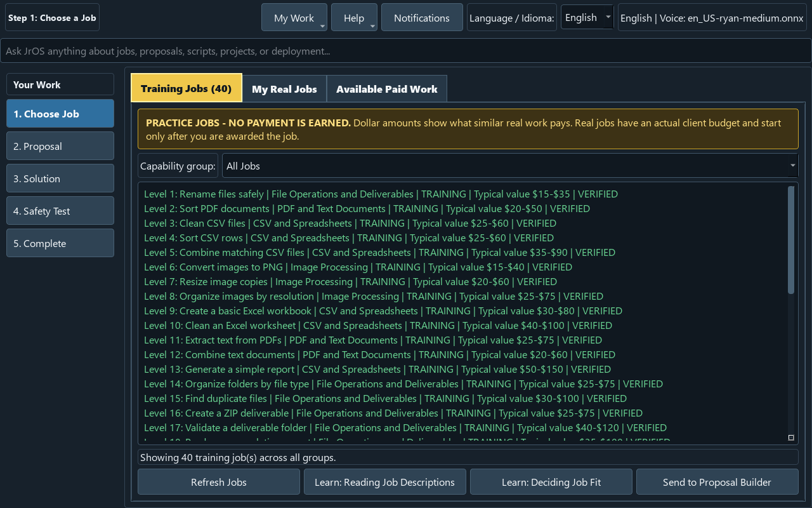Viewport: 812px width, 508px height.
Task: Expand the English language selector
Action: tap(587, 18)
